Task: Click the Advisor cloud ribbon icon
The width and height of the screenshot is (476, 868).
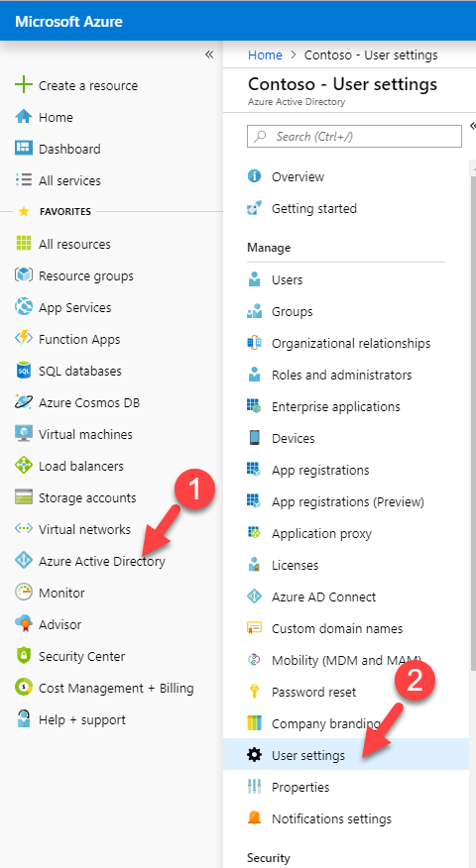Action: (24, 624)
